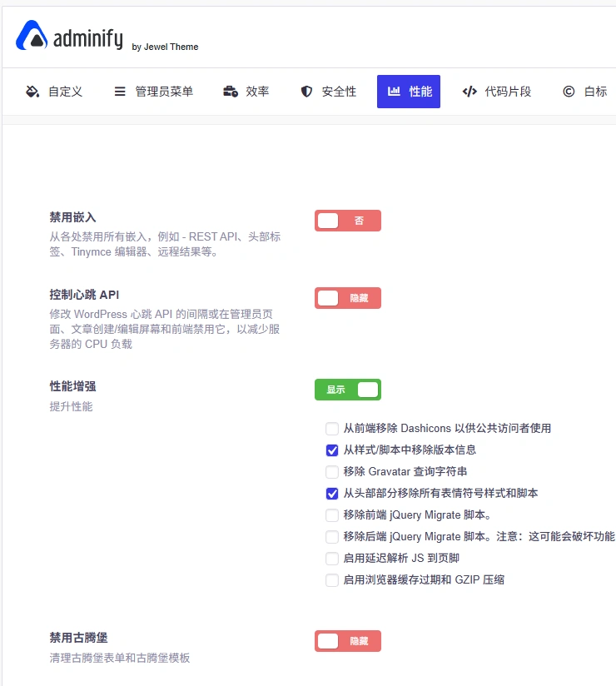This screenshot has width=616, height=686.
Task: Click description starting 从各处禁用所有嵌入
Action: click(x=165, y=244)
